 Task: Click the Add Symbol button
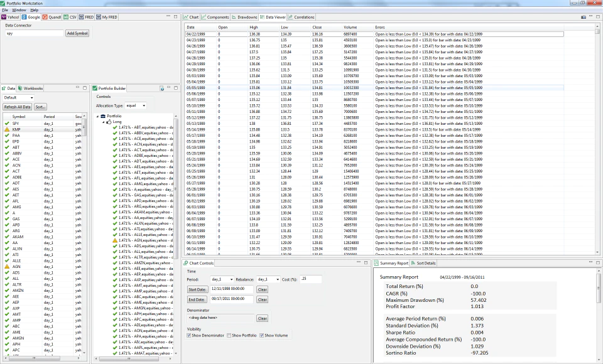coord(77,33)
